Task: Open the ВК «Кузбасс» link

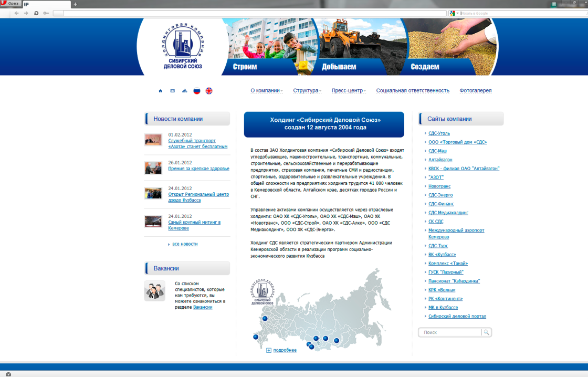Action: tap(442, 255)
